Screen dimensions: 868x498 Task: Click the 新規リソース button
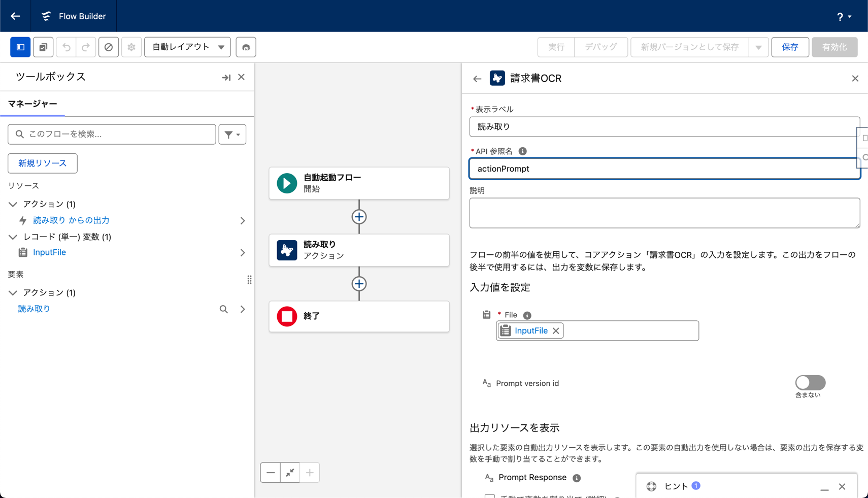[x=43, y=163]
